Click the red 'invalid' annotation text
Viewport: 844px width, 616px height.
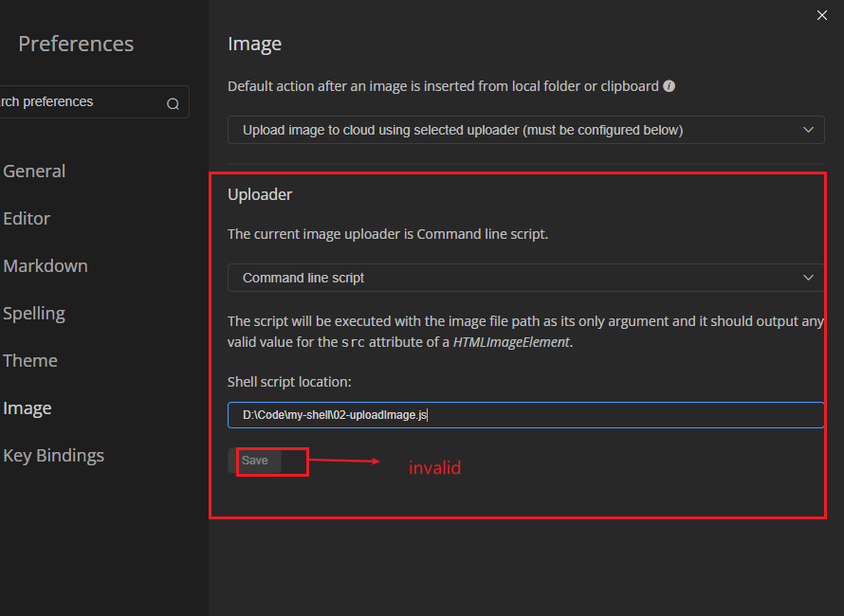(x=435, y=467)
